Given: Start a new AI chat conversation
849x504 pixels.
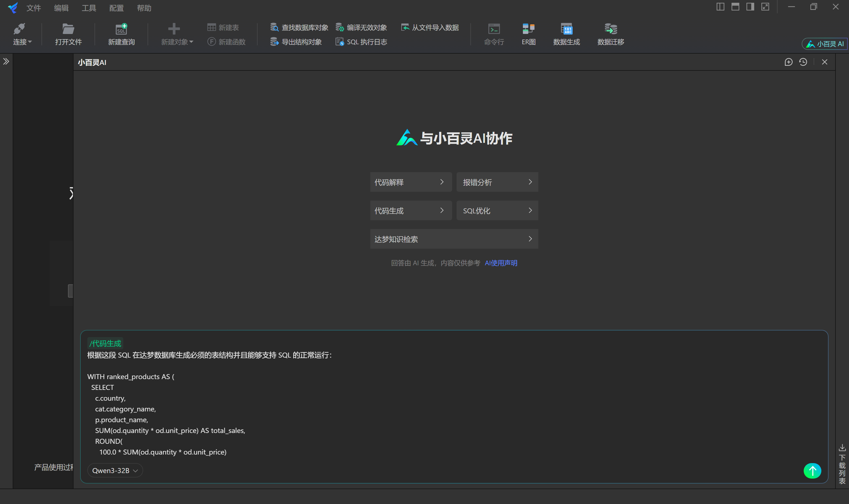Looking at the screenshot, I should point(788,62).
